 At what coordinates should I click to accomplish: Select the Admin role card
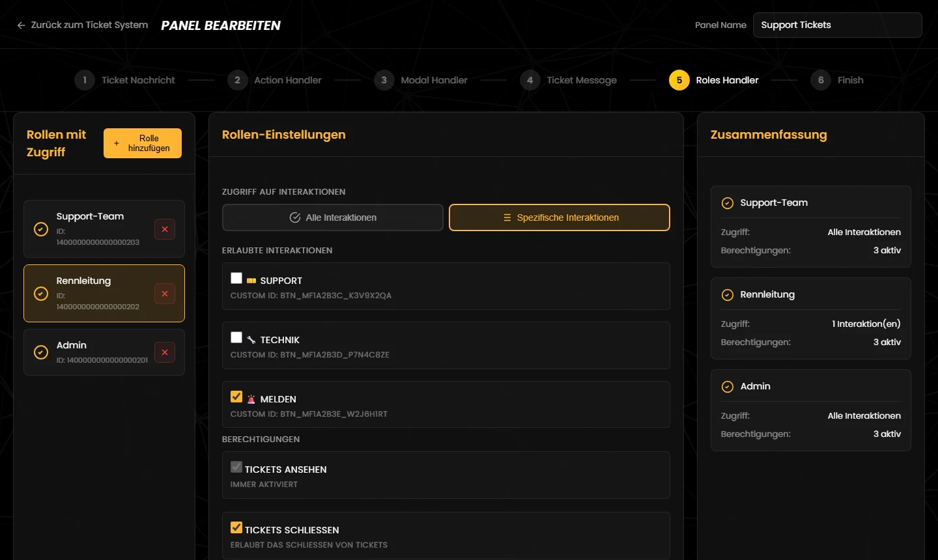pos(104,352)
